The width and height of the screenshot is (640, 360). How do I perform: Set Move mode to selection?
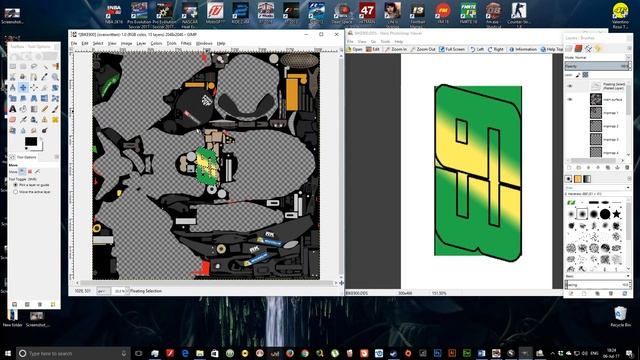tap(30, 171)
